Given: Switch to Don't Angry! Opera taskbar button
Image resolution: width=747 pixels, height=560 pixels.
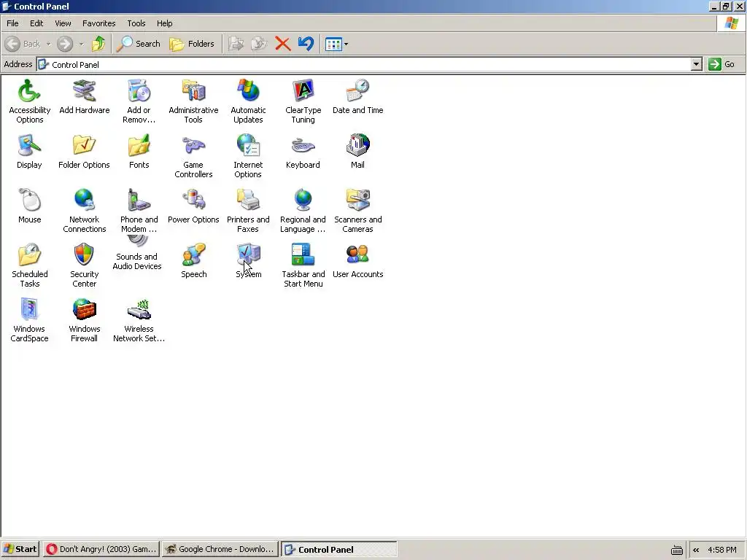Looking at the screenshot, I should point(101,549).
